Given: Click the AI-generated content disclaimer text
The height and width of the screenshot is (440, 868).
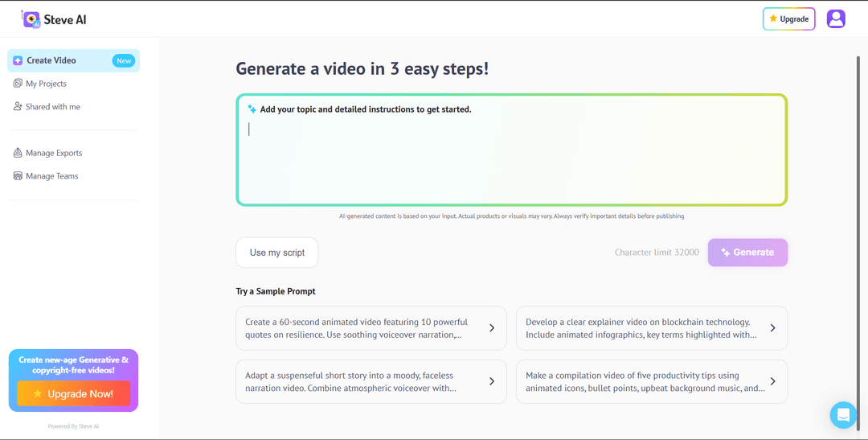Looking at the screenshot, I should point(511,216).
